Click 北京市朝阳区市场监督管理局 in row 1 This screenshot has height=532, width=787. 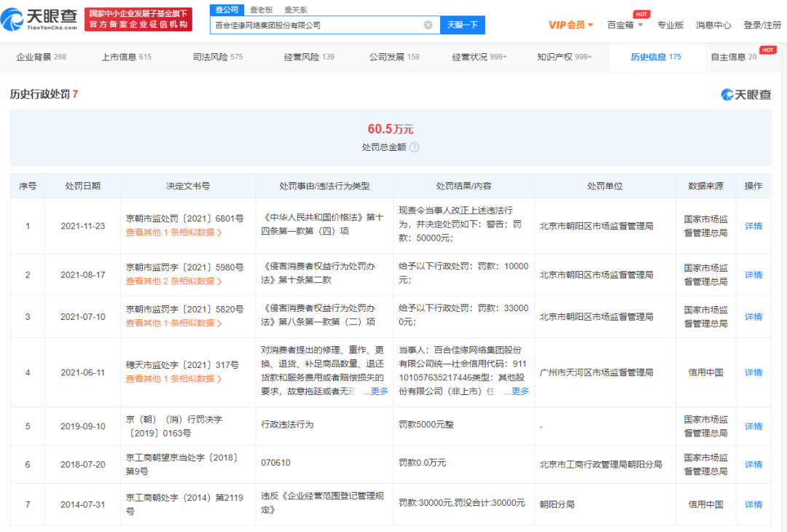point(596,227)
